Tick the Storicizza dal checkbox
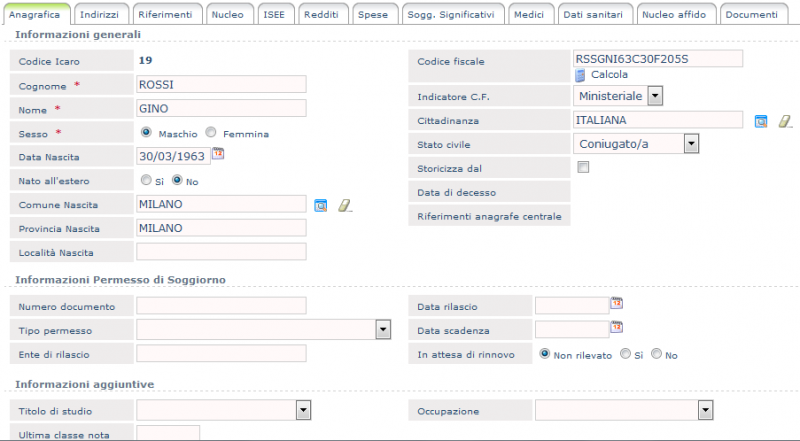Screen dimensions: 800x441 584,168
